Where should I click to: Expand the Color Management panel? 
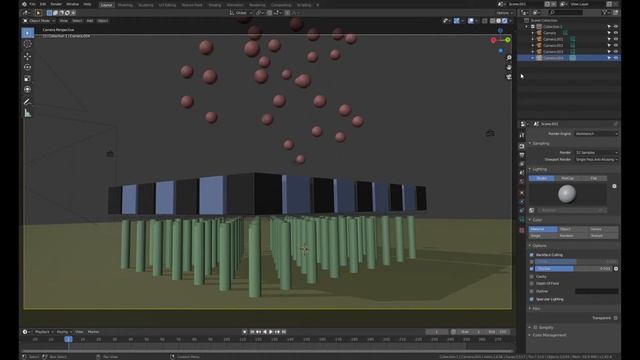pyautogui.click(x=548, y=335)
